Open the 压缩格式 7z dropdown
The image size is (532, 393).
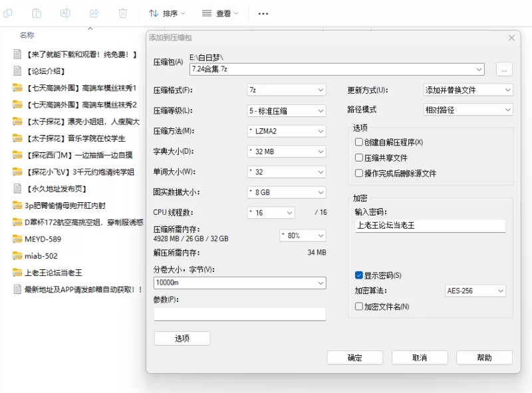point(287,90)
